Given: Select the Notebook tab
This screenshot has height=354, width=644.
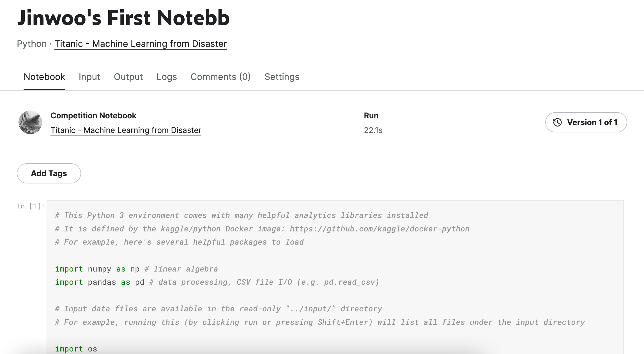Looking at the screenshot, I should click(x=44, y=77).
